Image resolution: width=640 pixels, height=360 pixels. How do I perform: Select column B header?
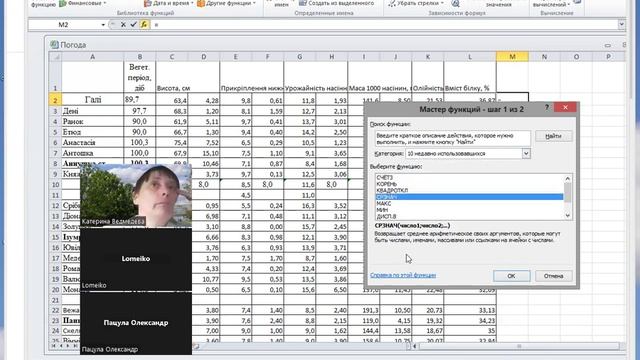(x=140, y=57)
